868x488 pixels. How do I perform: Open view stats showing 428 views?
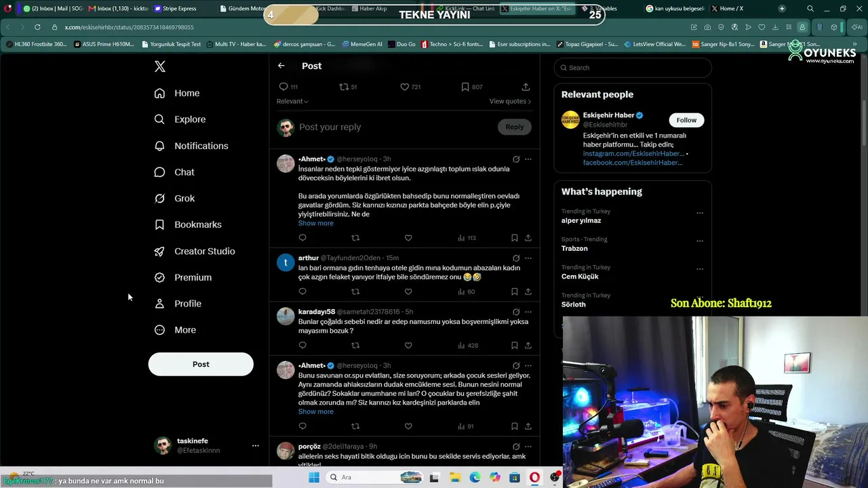pos(468,346)
